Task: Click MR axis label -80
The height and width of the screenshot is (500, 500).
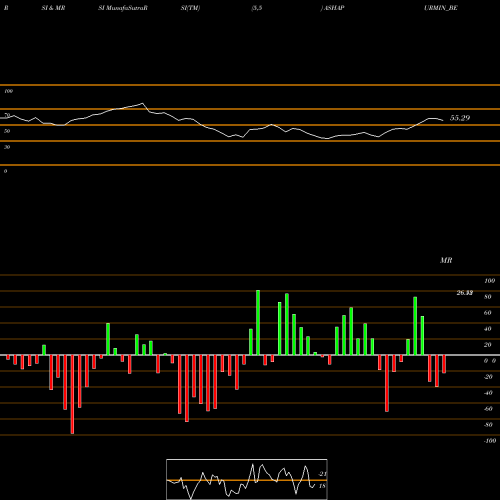Action: coord(488,425)
